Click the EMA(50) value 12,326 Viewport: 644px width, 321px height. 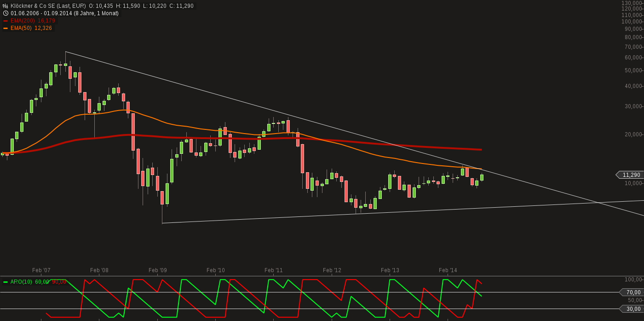(44, 28)
